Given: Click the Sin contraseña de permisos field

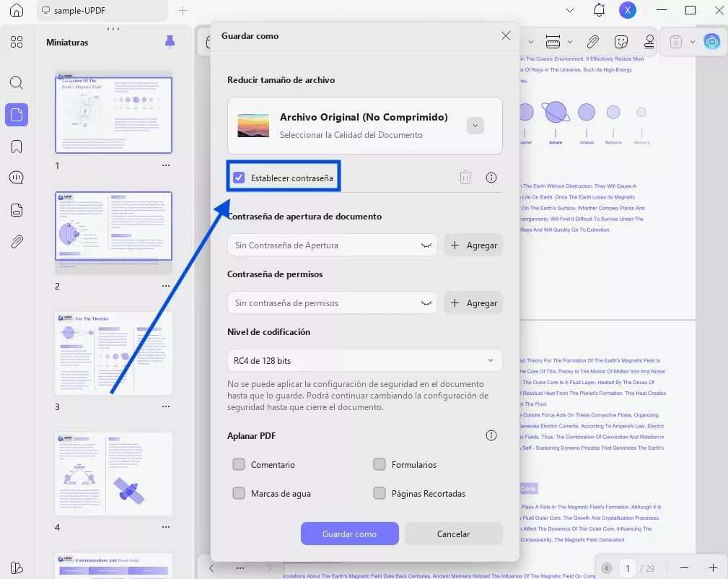Looking at the screenshot, I should (333, 303).
